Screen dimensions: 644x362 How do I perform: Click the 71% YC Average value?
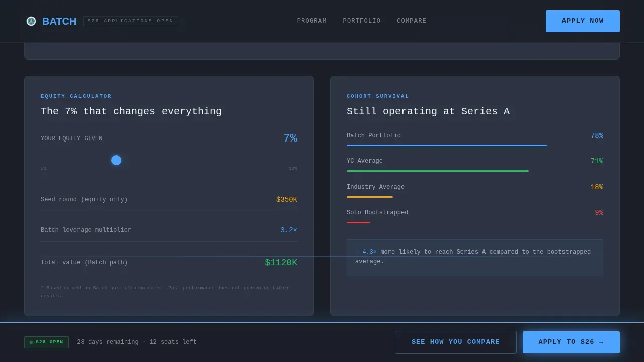point(597,161)
